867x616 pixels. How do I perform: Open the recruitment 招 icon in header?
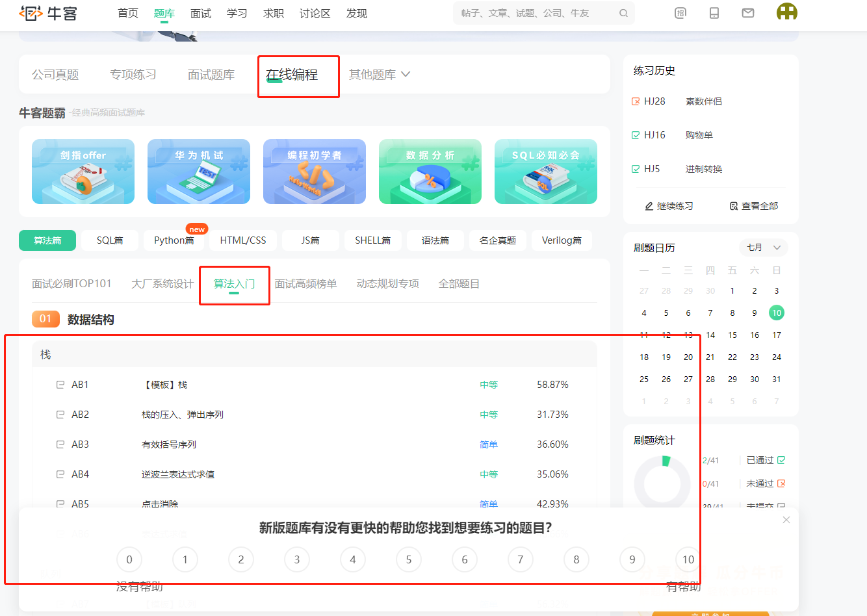click(x=680, y=13)
